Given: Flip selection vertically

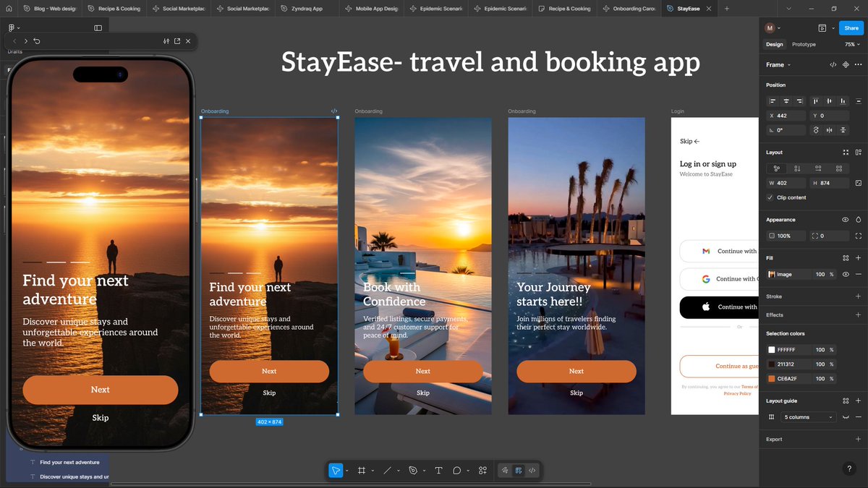Looking at the screenshot, I should coord(842,130).
